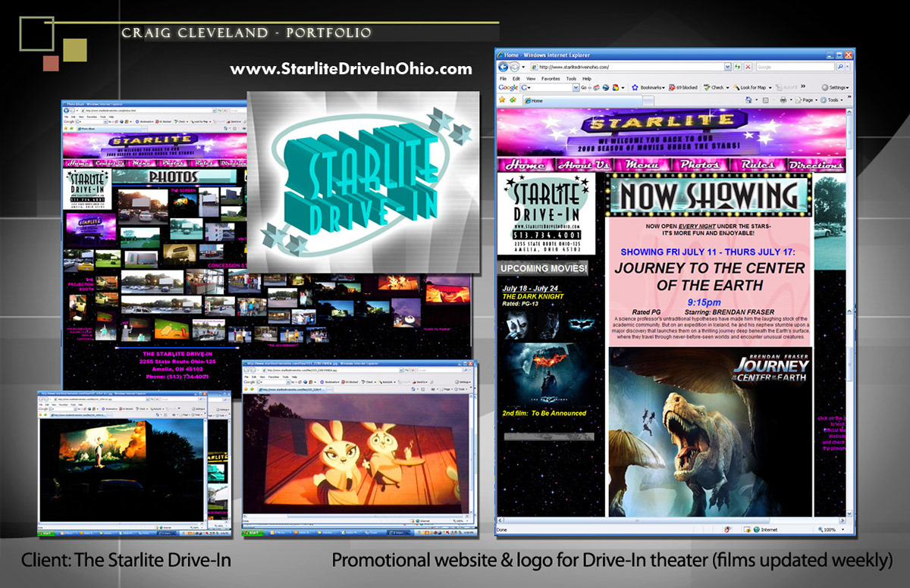Open the View menu

click(531, 78)
